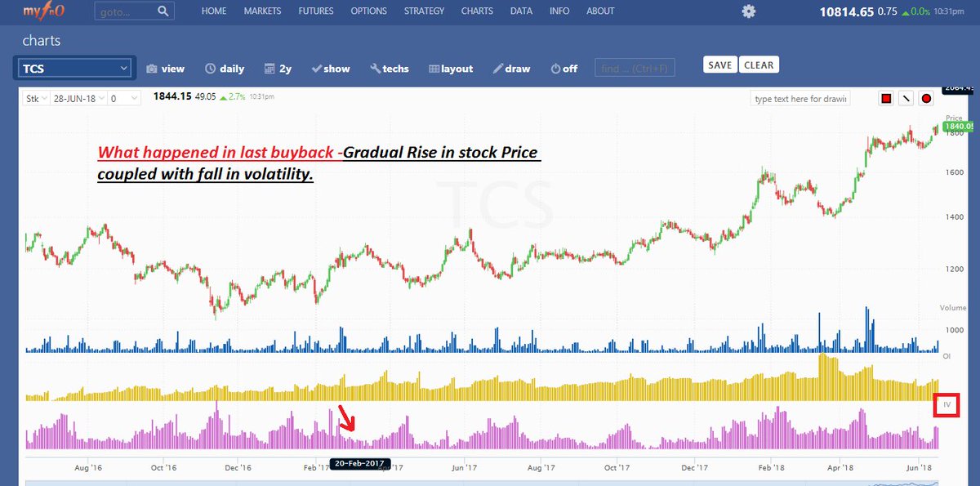Open the ABOUT menu
This screenshot has width=980, height=486.
click(x=600, y=11)
